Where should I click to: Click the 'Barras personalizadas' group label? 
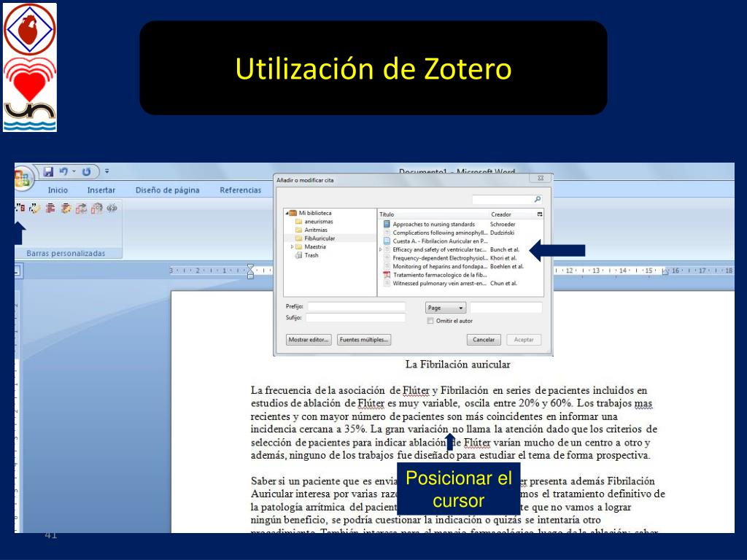(x=66, y=253)
